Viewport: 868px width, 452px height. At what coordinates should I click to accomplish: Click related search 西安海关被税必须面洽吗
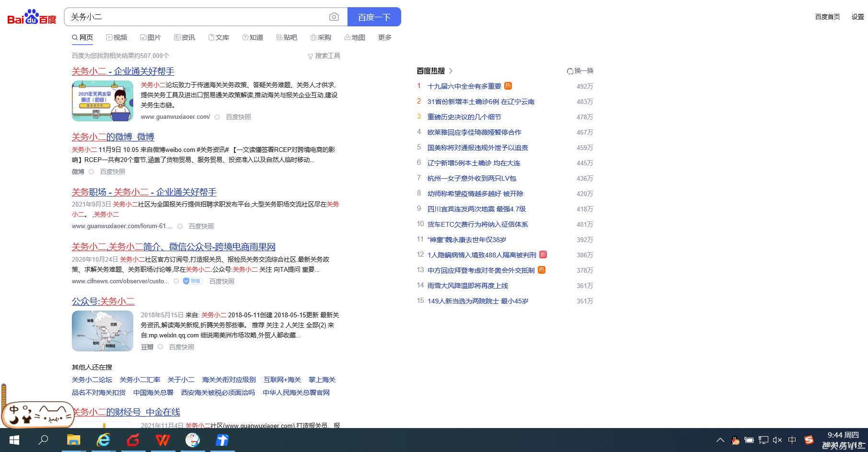coord(218,393)
